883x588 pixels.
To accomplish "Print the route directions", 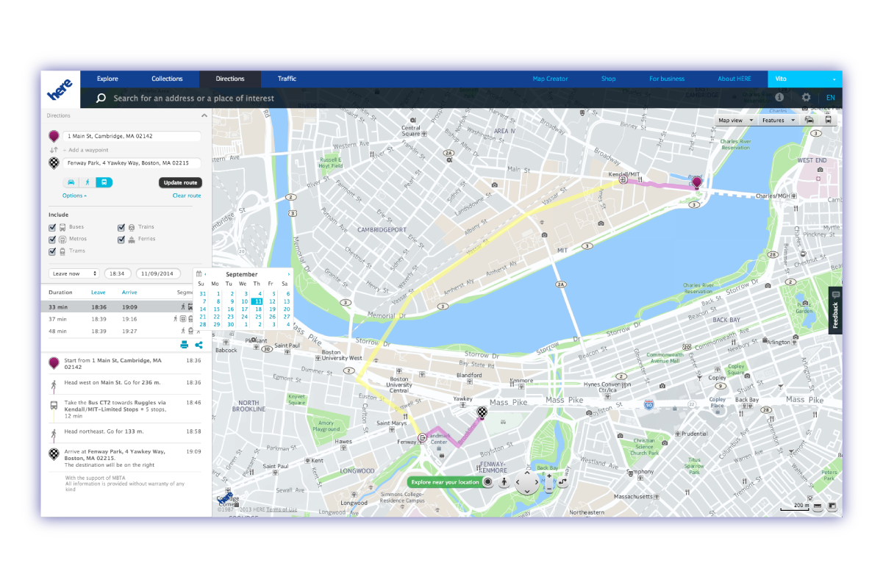I will (184, 344).
